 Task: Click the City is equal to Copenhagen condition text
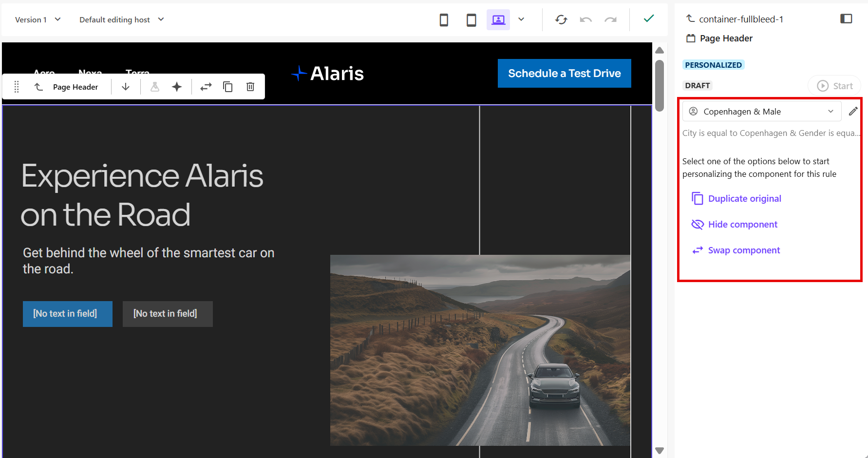coord(772,133)
